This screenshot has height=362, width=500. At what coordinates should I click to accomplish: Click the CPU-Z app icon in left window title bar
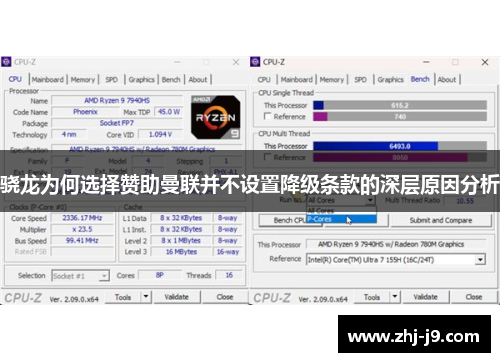tap(6, 62)
